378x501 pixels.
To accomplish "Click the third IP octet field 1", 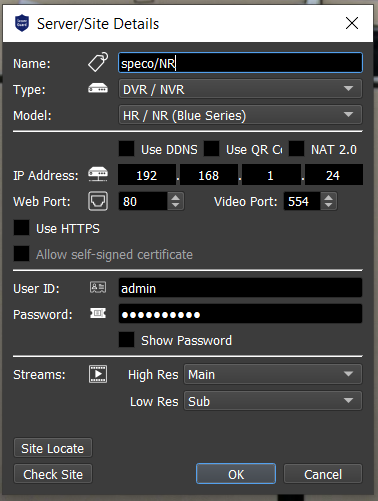I will [x=271, y=175].
